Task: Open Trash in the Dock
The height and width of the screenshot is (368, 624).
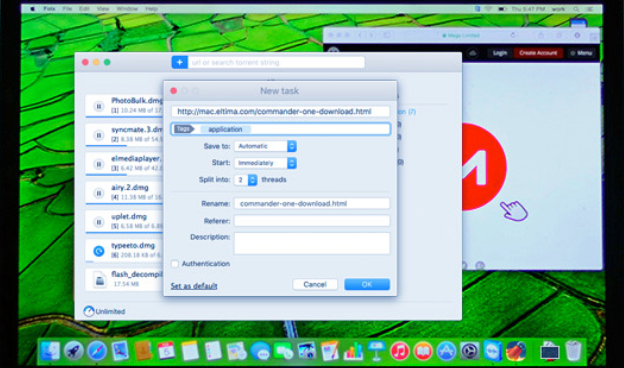Action: click(573, 351)
